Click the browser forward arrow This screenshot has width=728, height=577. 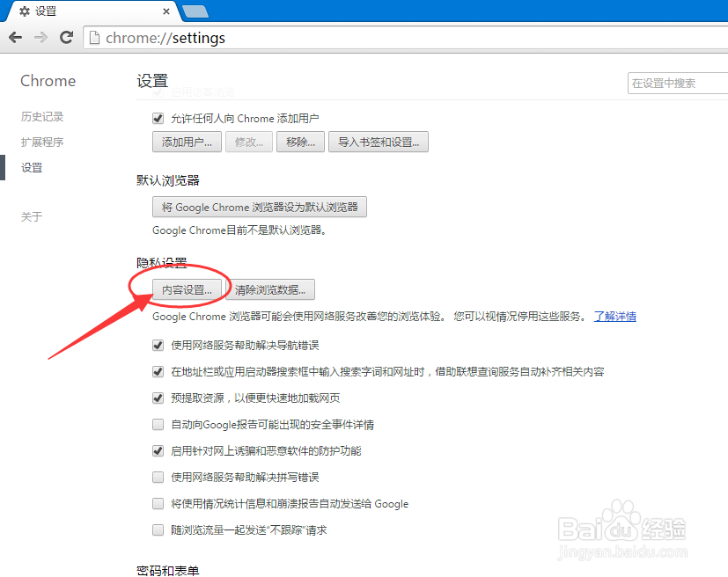point(40,37)
